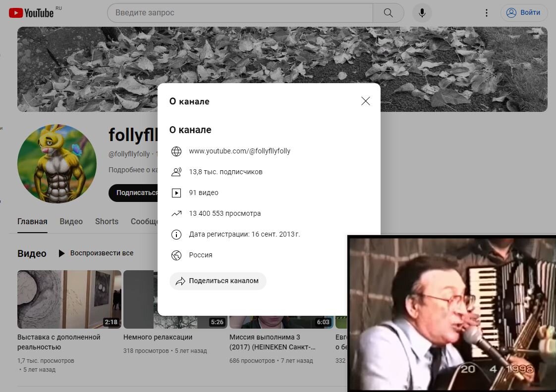
Task: Open the Сообщество tab
Action: click(144, 222)
